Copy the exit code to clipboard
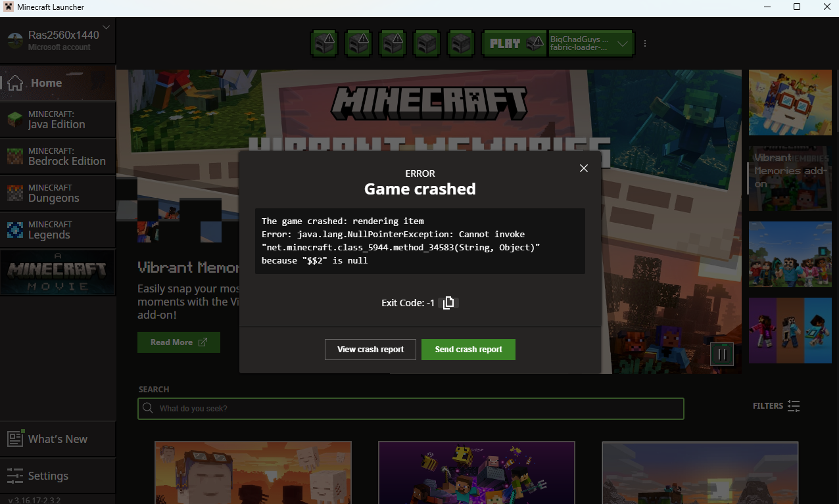 448,303
